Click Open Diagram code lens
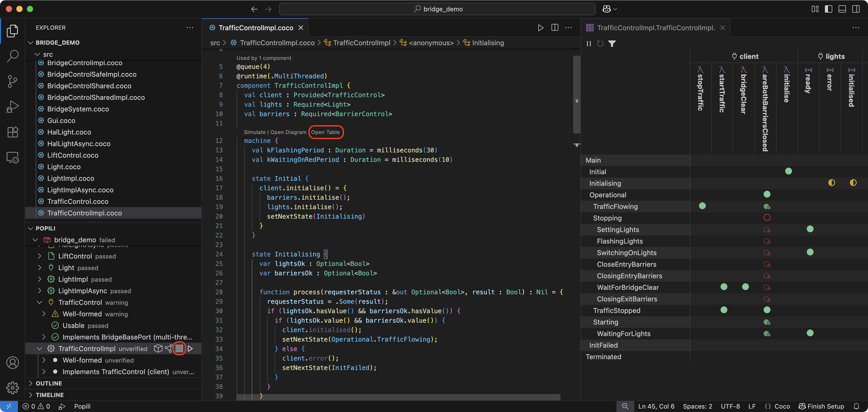Screen dimensions: 868x412 pos(288,132)
